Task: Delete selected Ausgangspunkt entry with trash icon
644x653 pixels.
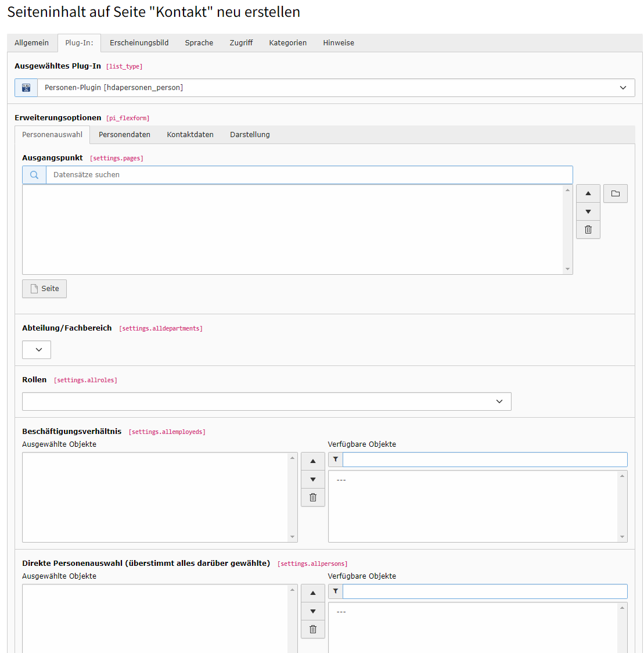Action: (588, 229)
